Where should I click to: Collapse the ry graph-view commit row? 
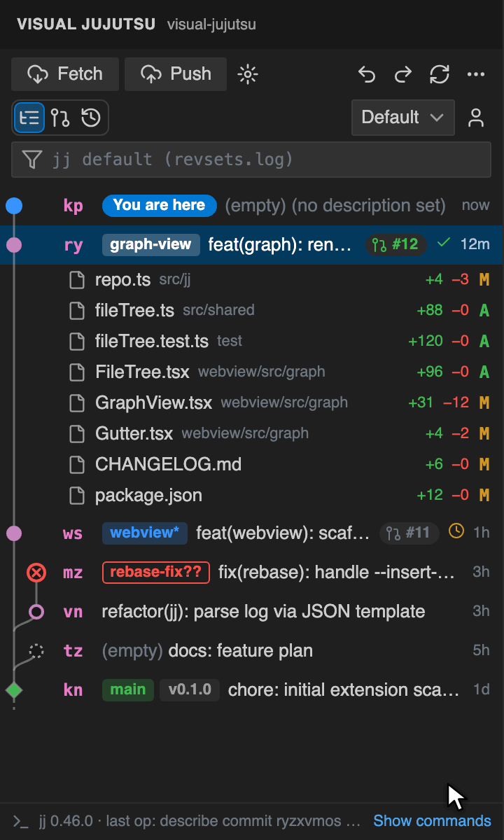(252, 244)
